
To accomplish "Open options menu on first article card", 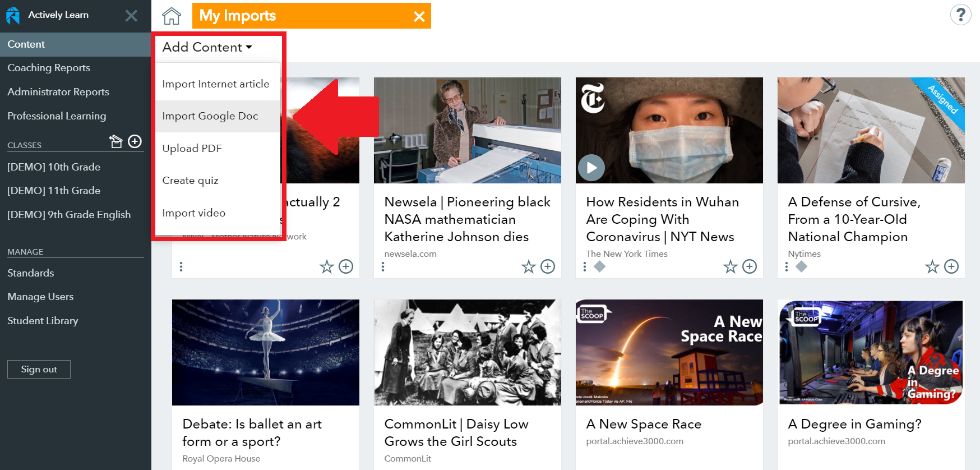I will click(x=181, y=266).
